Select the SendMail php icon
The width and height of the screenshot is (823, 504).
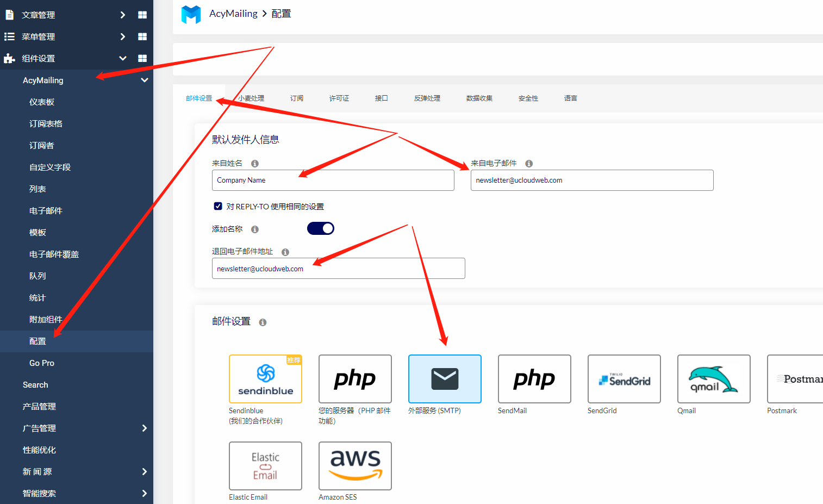534,379
